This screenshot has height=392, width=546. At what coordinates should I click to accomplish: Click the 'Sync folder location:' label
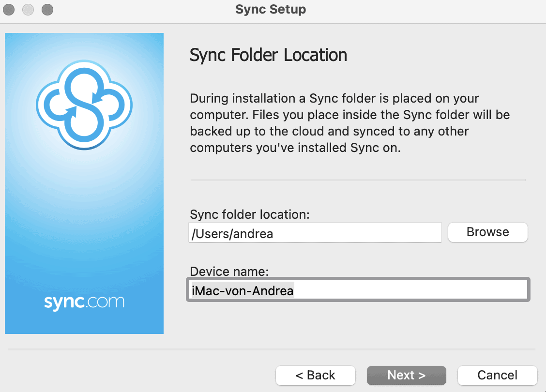pos(249,214)
